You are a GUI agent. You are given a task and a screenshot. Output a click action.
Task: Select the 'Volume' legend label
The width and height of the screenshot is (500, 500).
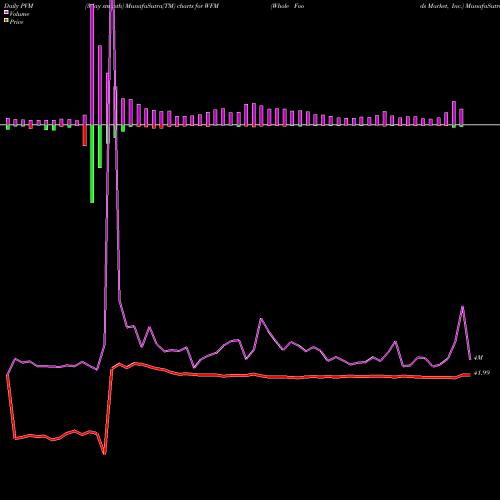pos(19,14)
